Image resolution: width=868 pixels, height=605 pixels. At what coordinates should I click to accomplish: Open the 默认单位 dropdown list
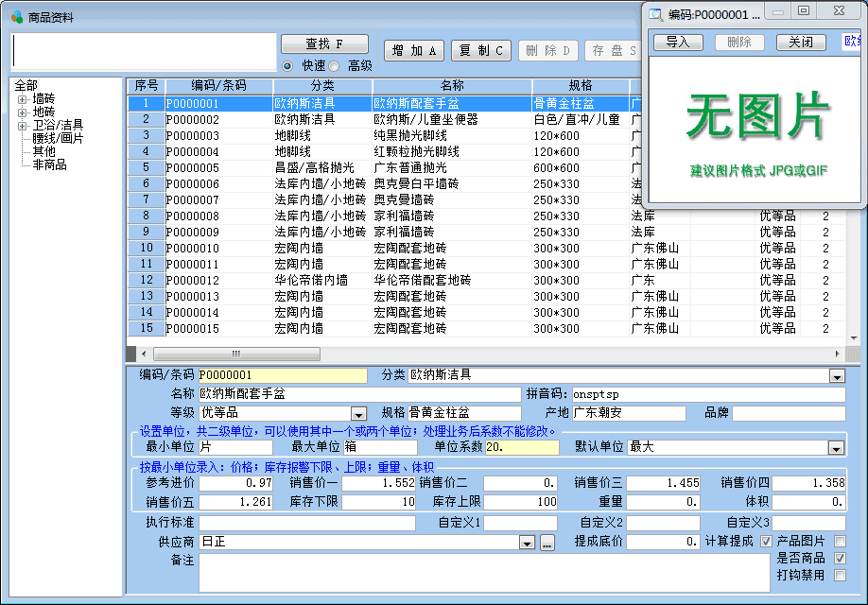pyautogui.click(x=836, y=447)
